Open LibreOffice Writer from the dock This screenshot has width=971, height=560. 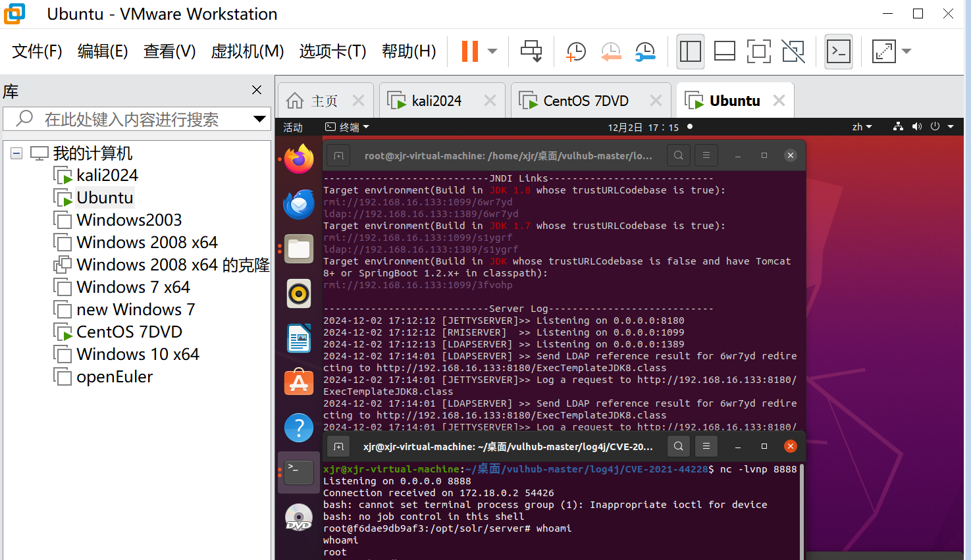point(299,338)
